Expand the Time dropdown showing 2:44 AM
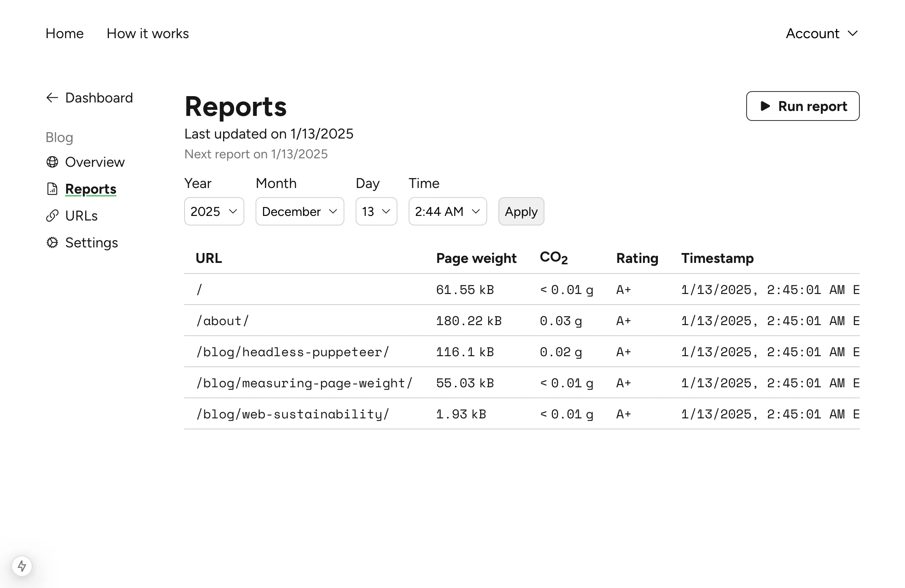 click(447, 211)
